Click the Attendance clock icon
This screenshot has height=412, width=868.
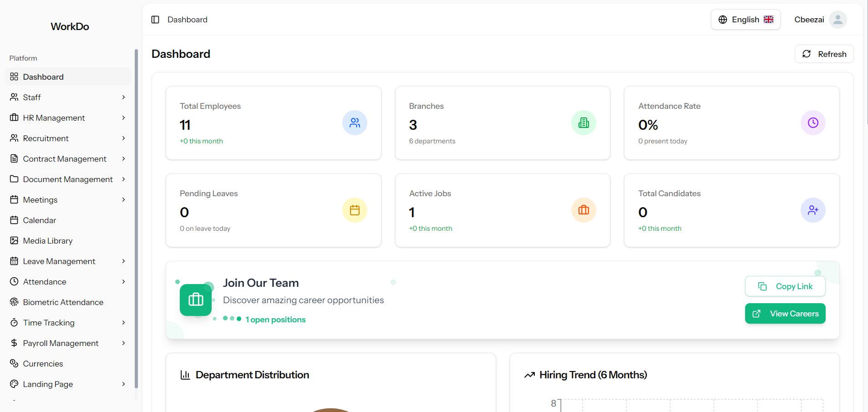click(x=14, y=281)
